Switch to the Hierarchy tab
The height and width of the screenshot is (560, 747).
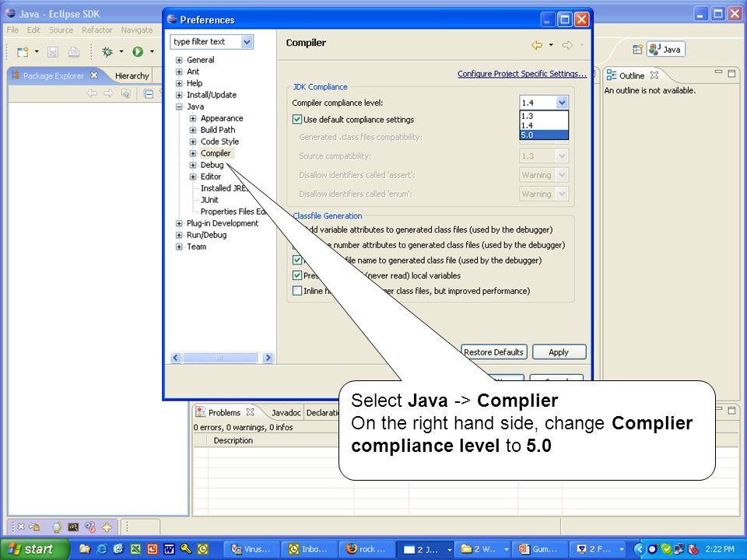pos(132,75)
